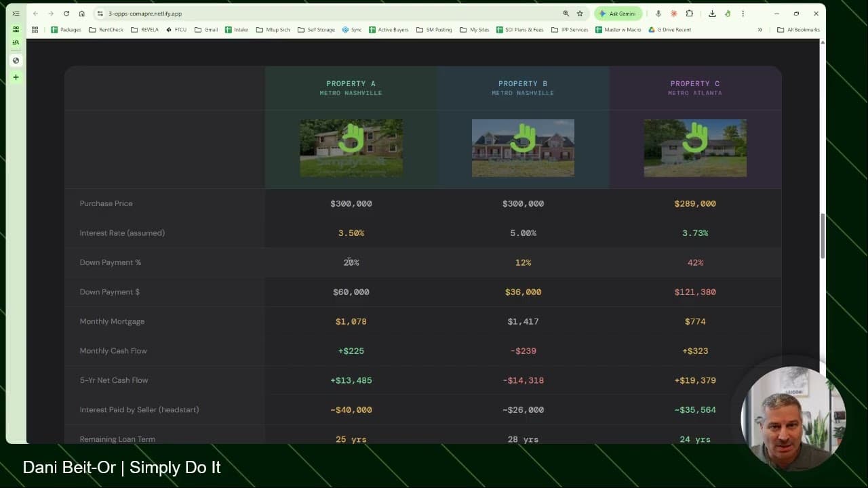Open the Self Storage bookmark folder
The width and height of the screenshot is (868, 488).
click(x=316, y=30)
